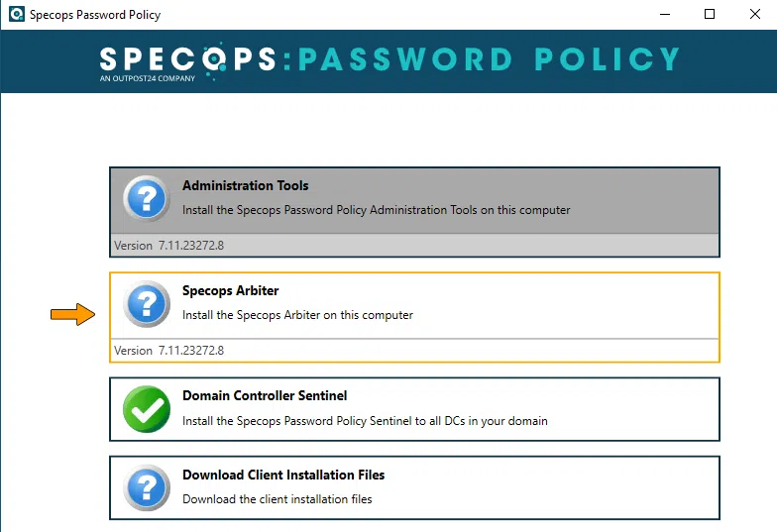Click the Download Client Installation Files icon
777x532 pixels.
[x=147, y=486]
